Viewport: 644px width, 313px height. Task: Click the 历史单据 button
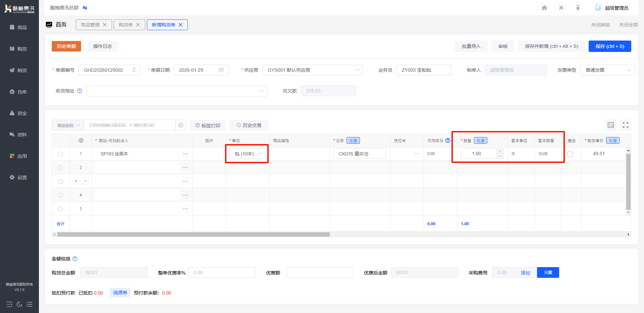[x=66, y=46]
